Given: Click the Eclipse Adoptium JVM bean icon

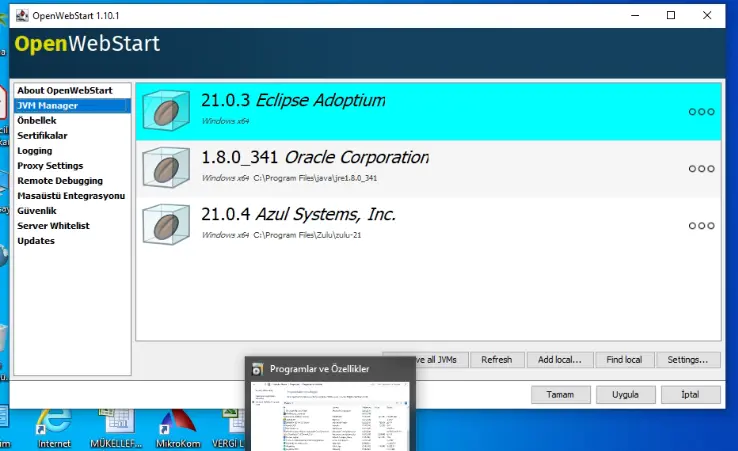Looking at the screenshot, I should pyautogui.click(x=166, y=111).
